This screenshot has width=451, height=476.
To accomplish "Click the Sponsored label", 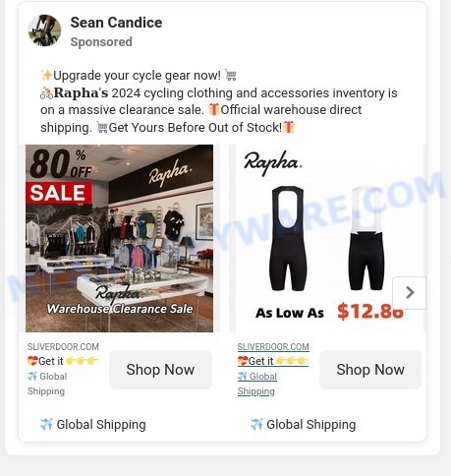I will (x=101, y=42).
